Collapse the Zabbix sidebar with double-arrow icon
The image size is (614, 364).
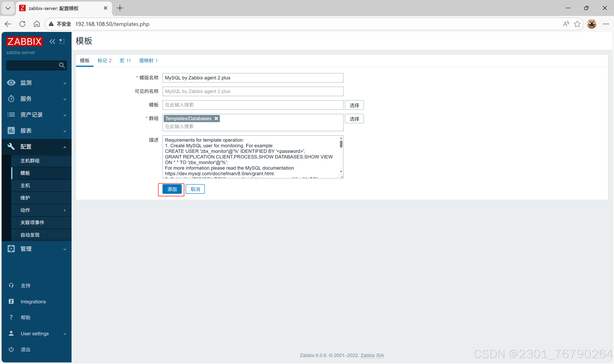click(52, 42)
